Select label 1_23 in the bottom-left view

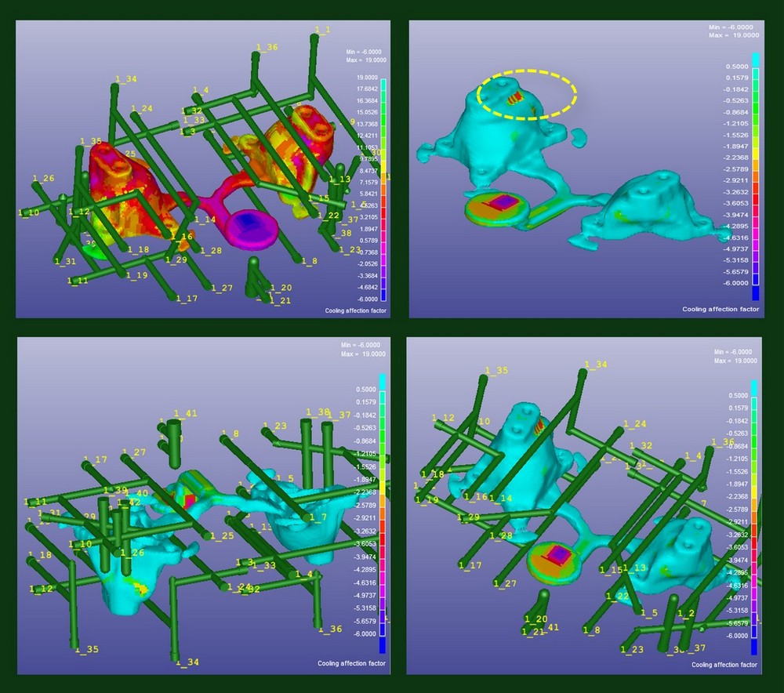(x=275, y=426)
